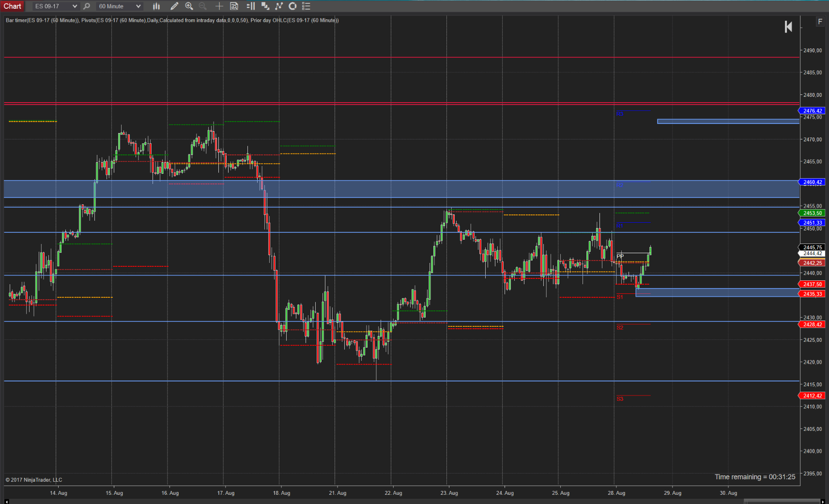Click the instrument search magnifier icon
This screenshot has height=504, width=829.
click(87, 6)
